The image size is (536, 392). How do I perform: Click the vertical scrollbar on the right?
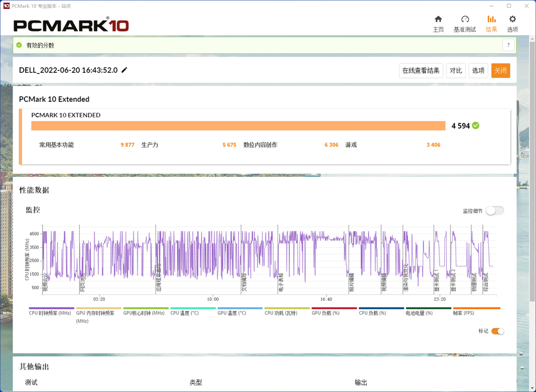coord(532,179)
